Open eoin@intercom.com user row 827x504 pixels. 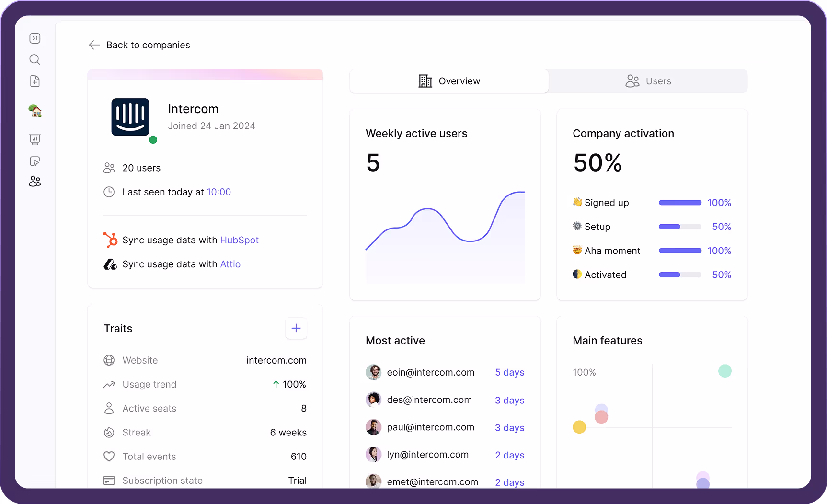tap(445, 372)
